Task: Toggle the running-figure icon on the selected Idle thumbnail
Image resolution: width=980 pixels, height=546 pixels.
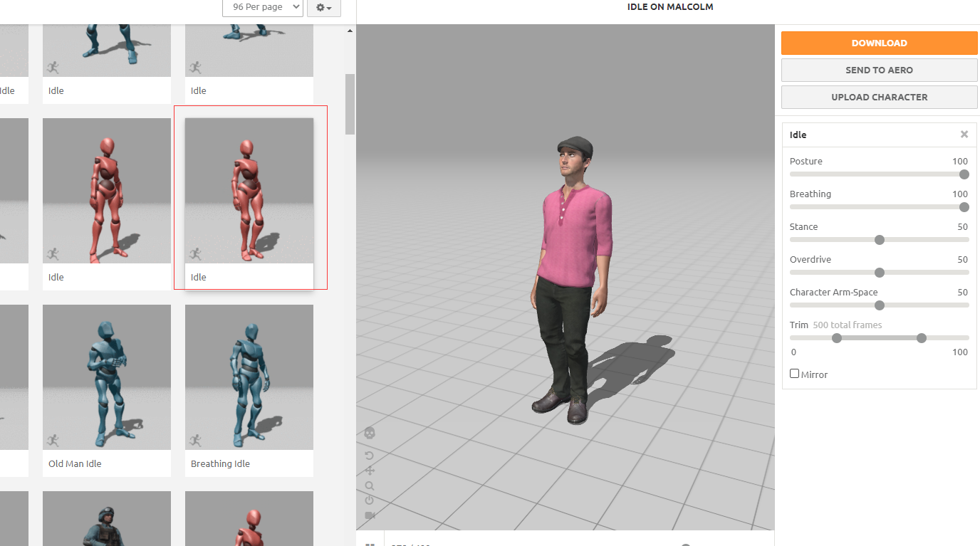Action: (195, 253)
